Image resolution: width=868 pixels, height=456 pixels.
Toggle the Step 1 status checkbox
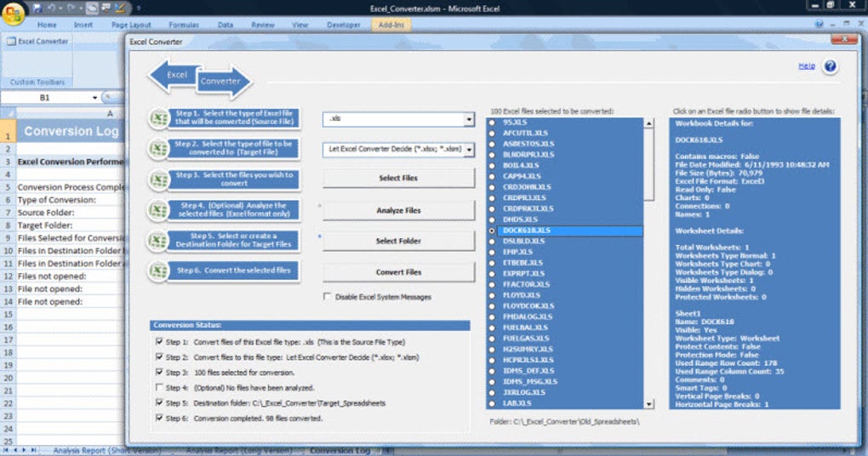tap(159, 342)
